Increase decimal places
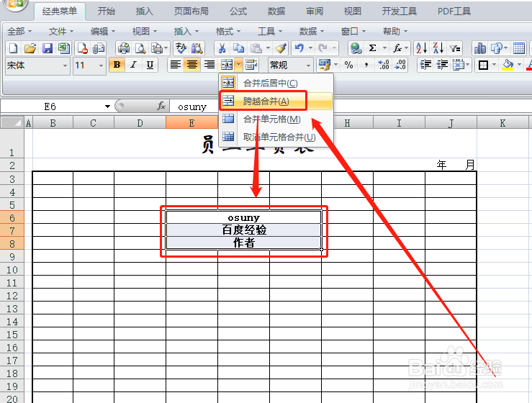 384,65
